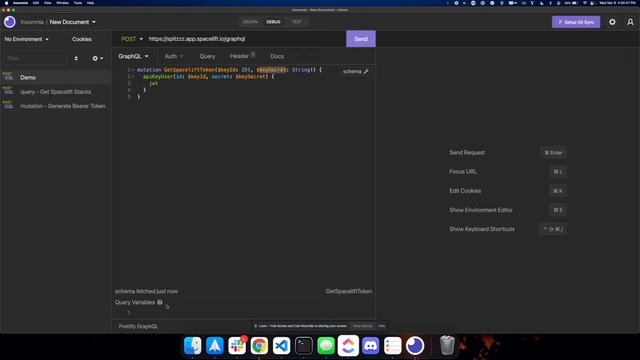Click the Insomnia logo icon
Viewport: 640px width, 360px height.
click(x=10, y=22)
